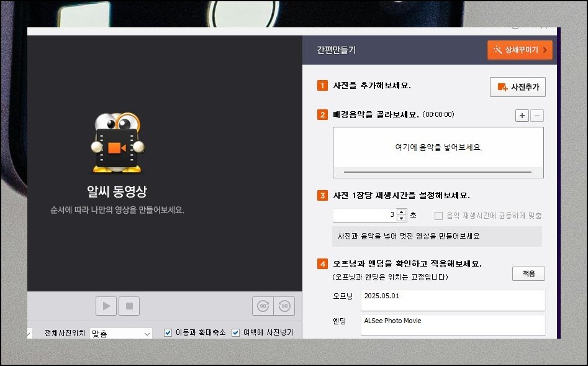588x366 pixels.
Task: Click the 간편만들기 panel title
Action: point(336,50)
